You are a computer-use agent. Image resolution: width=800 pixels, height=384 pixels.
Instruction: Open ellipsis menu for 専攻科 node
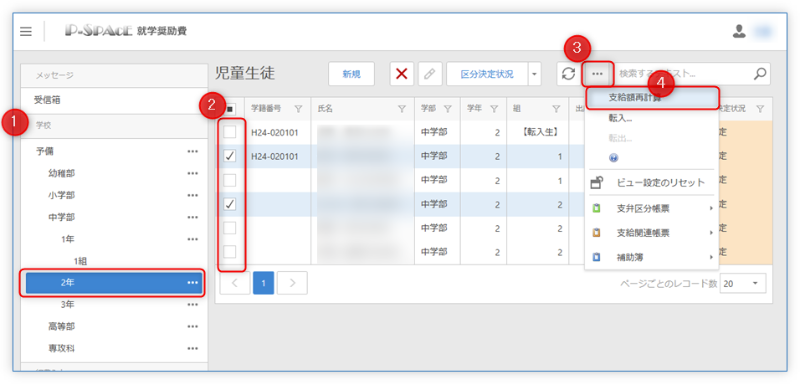(192, 348)
